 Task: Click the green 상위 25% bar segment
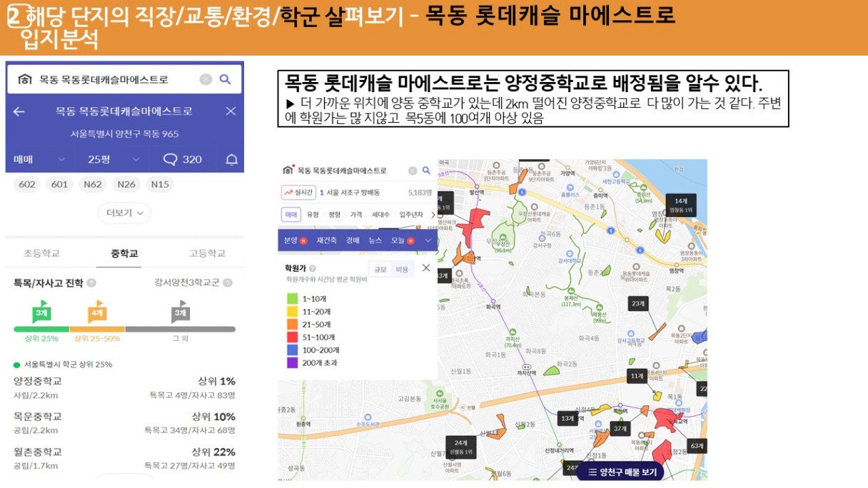[x=41, y=330]
